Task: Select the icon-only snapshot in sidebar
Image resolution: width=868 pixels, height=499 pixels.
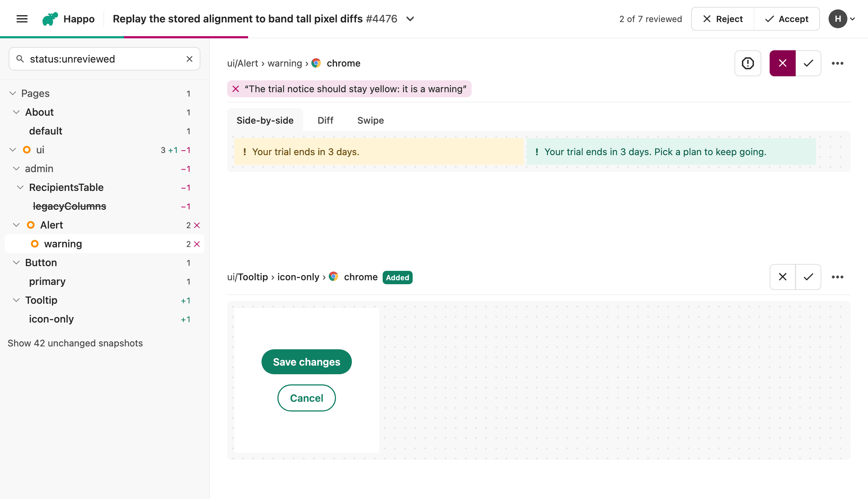Action: 105,319
